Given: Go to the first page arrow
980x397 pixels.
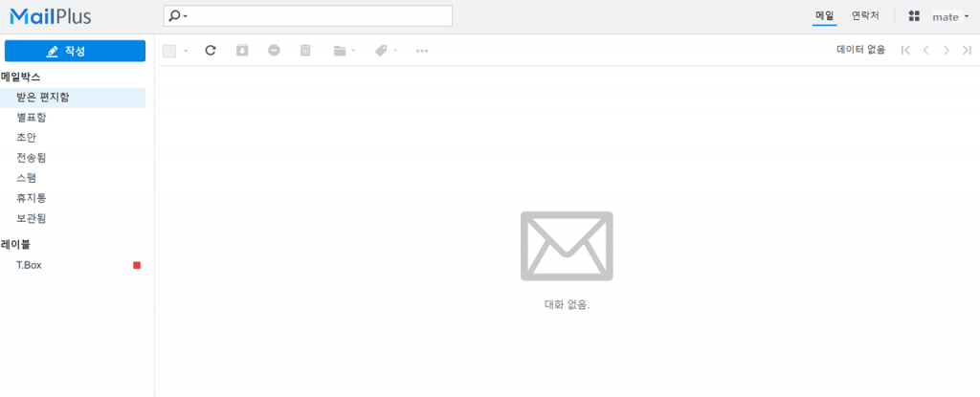Looking at the screenshot, I should (905, 51).
